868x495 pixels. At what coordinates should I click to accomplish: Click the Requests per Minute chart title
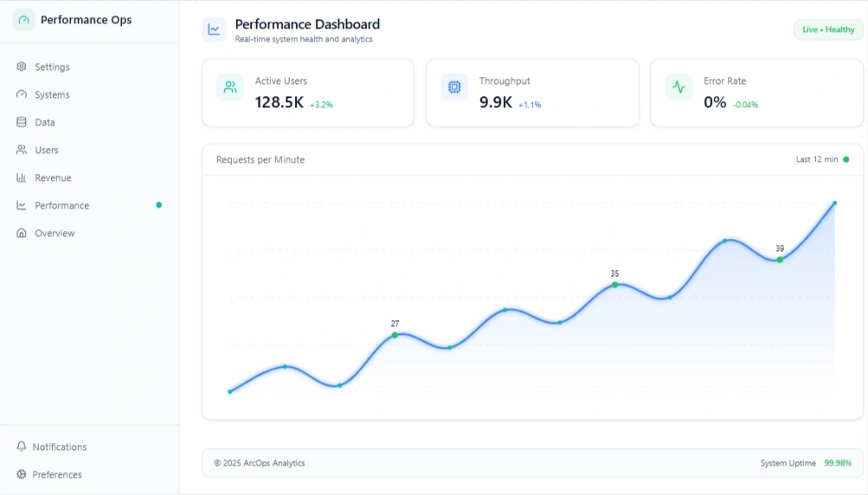260,159
